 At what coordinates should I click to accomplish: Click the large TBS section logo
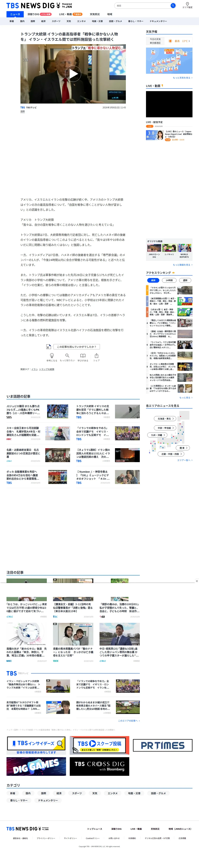[12, 673]
